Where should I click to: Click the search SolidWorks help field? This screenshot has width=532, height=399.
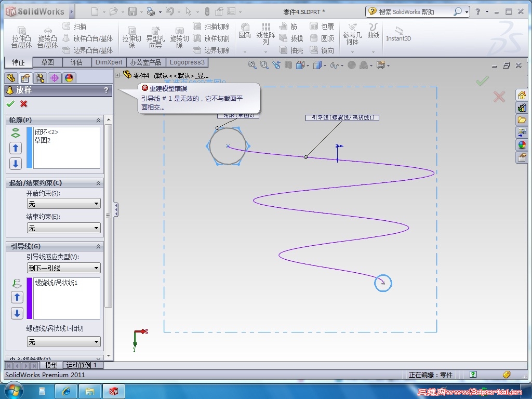414,12
